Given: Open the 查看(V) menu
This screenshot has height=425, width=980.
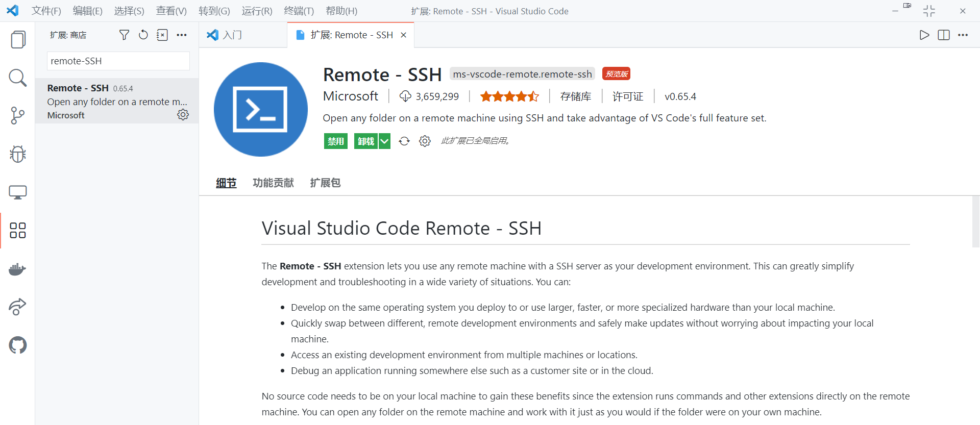Looking at the screenshot, I should point(171,11).
